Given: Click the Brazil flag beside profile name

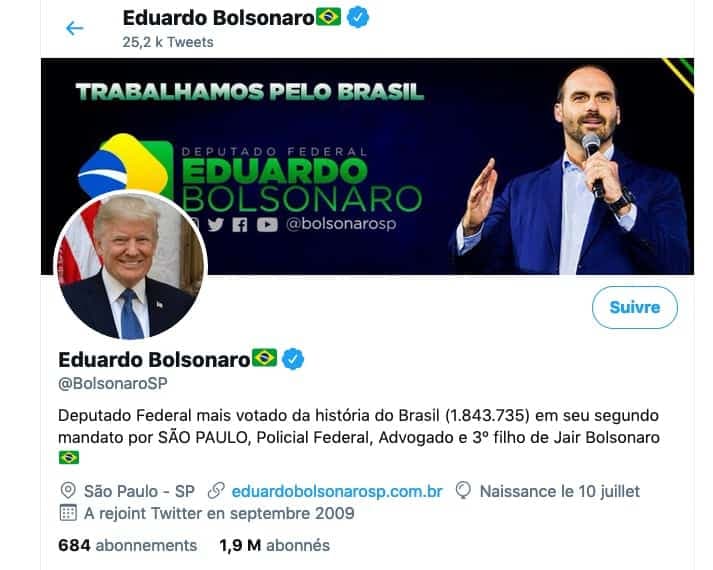Looking at the screenshot, I should [x=265, y=358].
